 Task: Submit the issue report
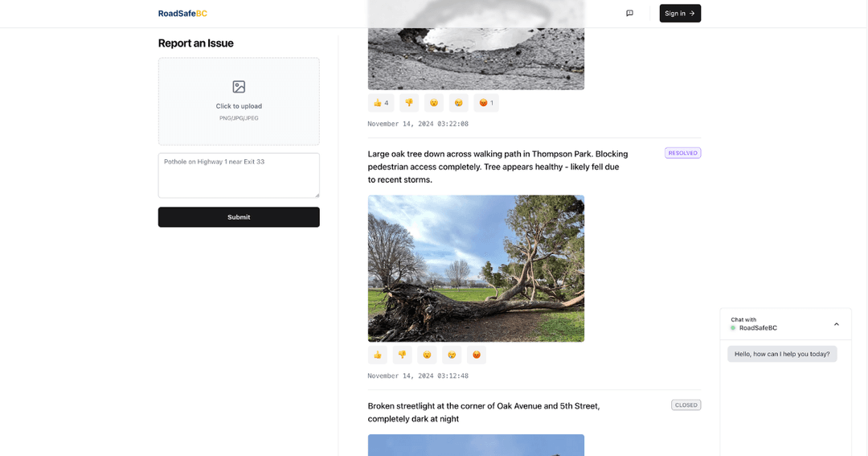(239, 217)
